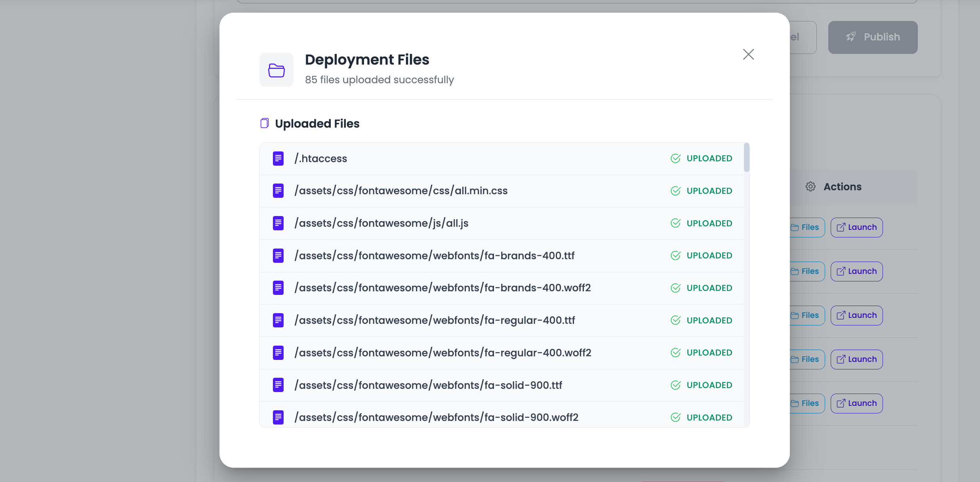This screenshot has height=482, width=980.
Task: Select the fa-solid-900.woff2 file path
Action: (x=437, y=417)
